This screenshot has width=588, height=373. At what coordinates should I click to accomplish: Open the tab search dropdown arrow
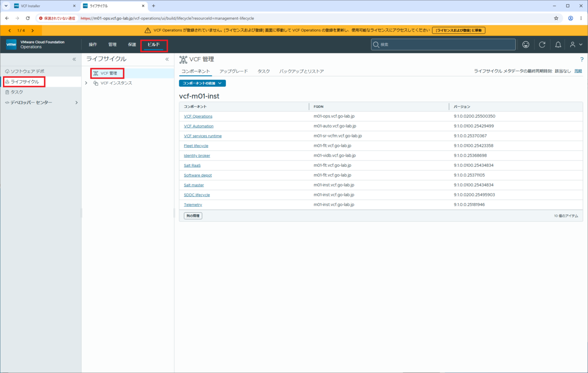point(5,6)
